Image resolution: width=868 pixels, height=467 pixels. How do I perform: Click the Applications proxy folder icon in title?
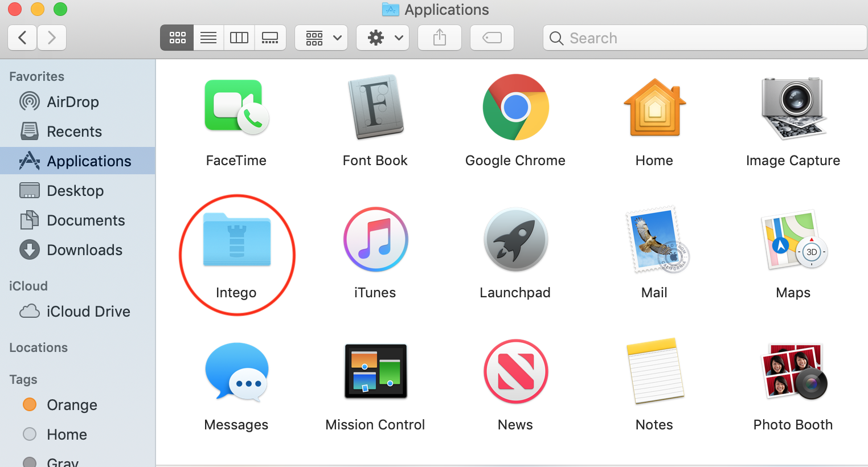pyautogui.click(x=391, y=9)
